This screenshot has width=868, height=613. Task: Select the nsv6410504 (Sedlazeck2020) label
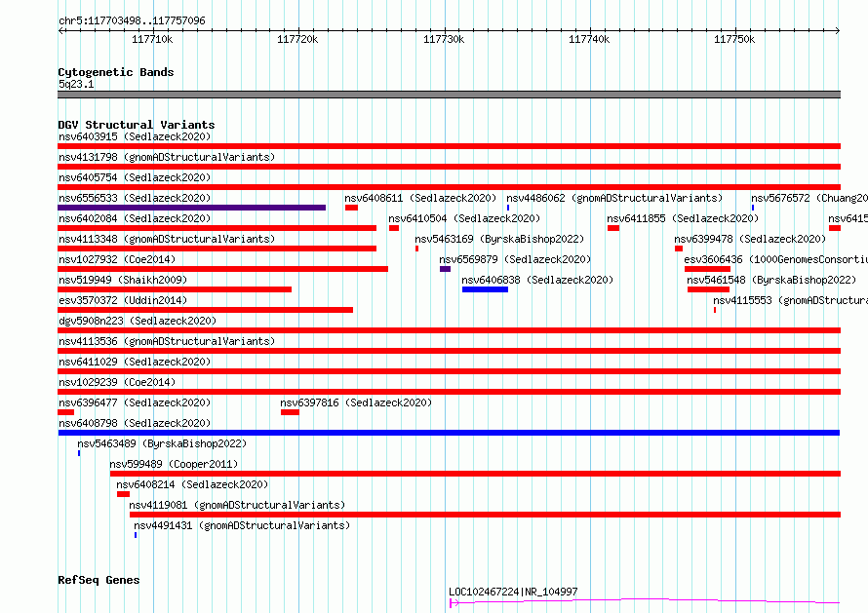pos(464,218)
